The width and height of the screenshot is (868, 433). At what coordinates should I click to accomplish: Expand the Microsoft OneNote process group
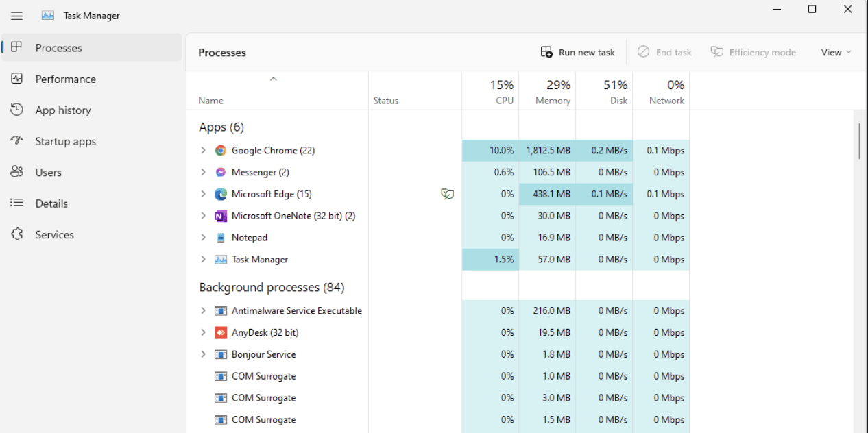pyautogui.click(x=203, y=216)
